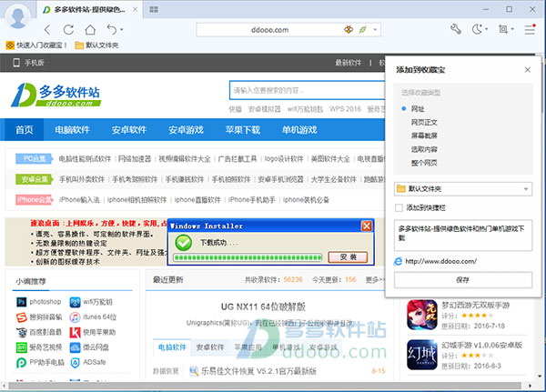Select the 选取内容 option
The width and height of the screenshot is (546, 392).
tap(424, 149)
